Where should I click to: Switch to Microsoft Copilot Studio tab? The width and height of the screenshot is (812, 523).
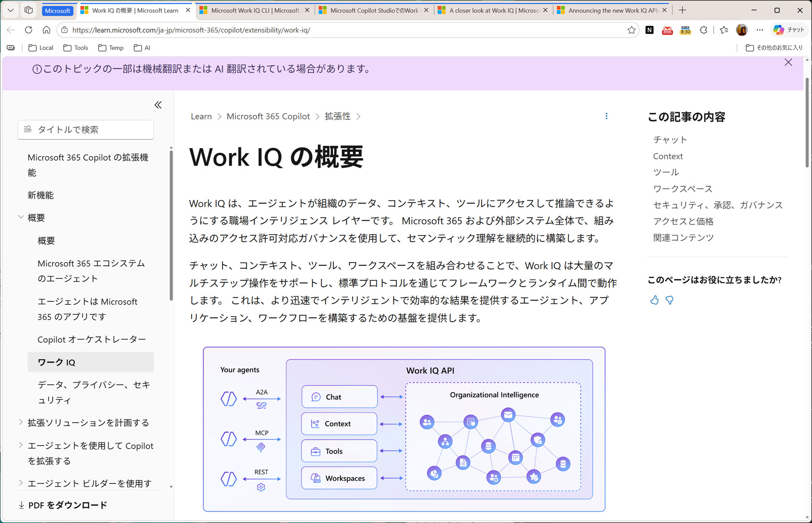(x=374, y=10)
